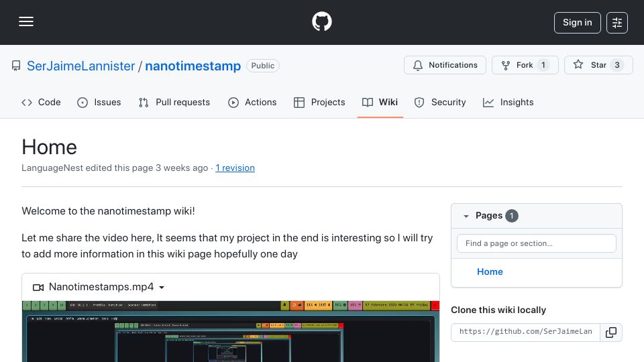
Task: Click the Home page heading
Action: 49,147
